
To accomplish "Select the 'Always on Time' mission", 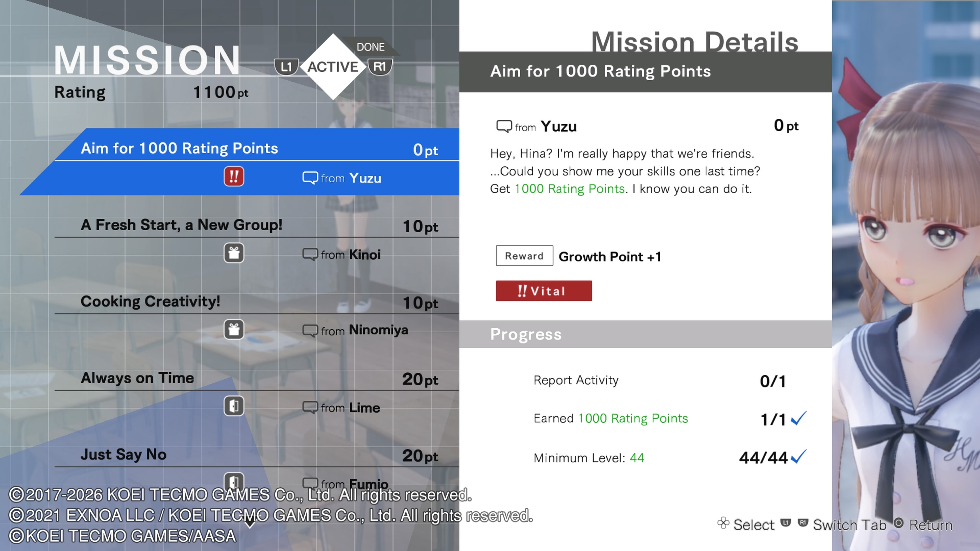I will tap(257, 392).
